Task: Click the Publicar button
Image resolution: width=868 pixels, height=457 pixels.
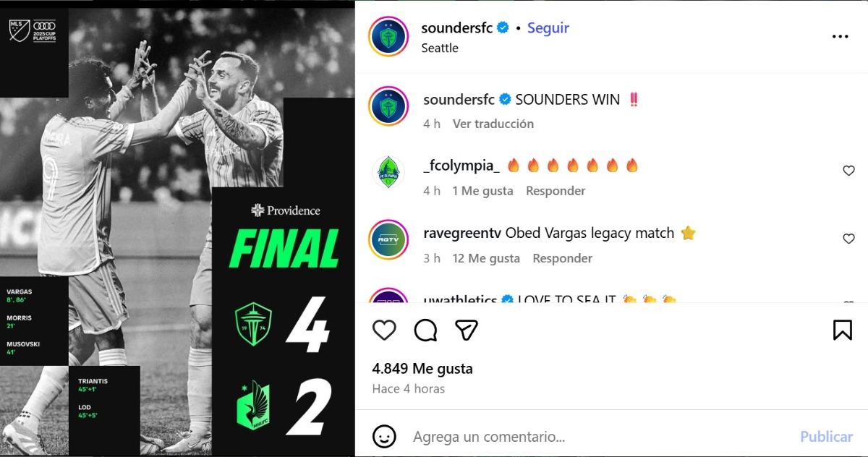Action: click(826, 437)
